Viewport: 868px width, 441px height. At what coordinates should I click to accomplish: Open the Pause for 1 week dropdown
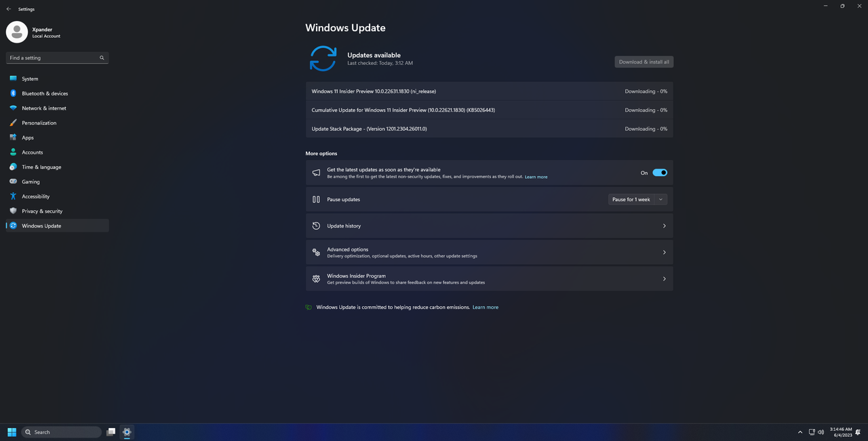click(x=637, y=199)
